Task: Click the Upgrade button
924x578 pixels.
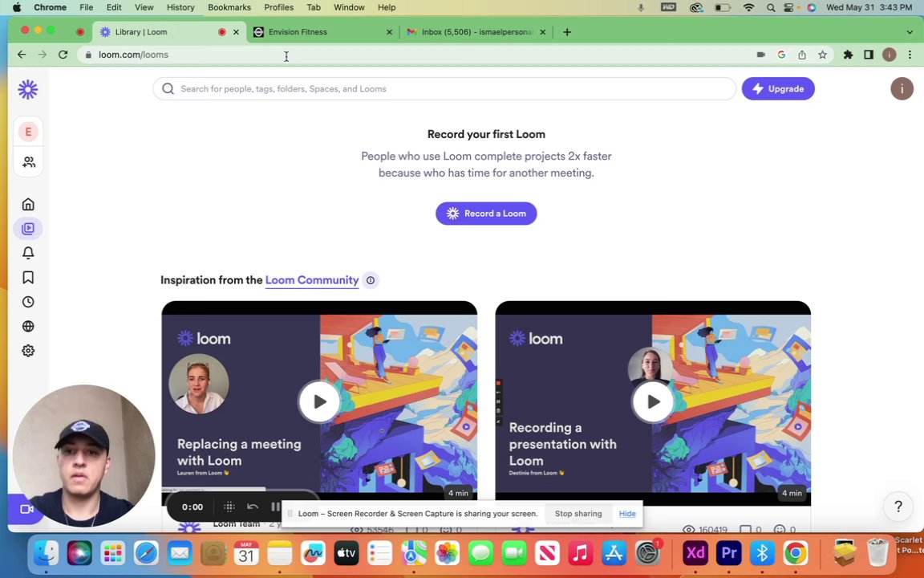Action: pos(778,88)
